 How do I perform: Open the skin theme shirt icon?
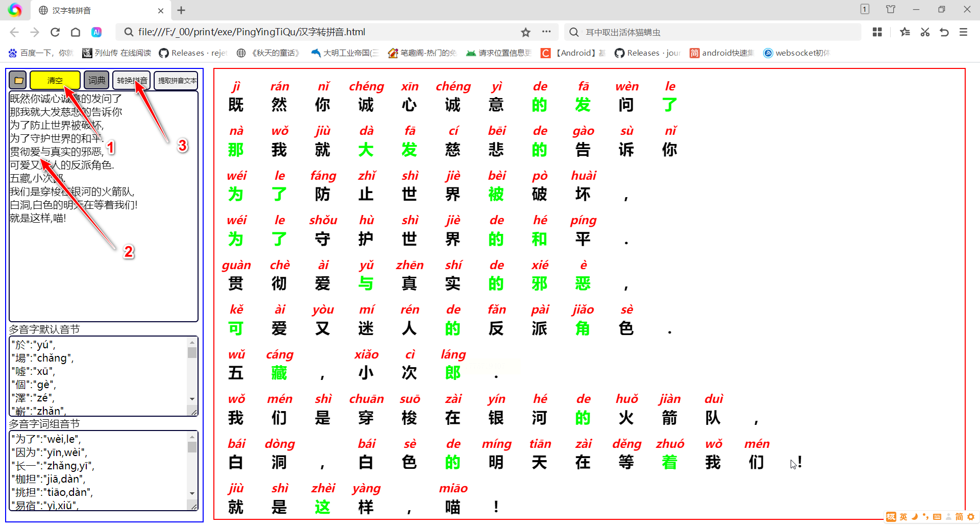click(x=891, y=9)
